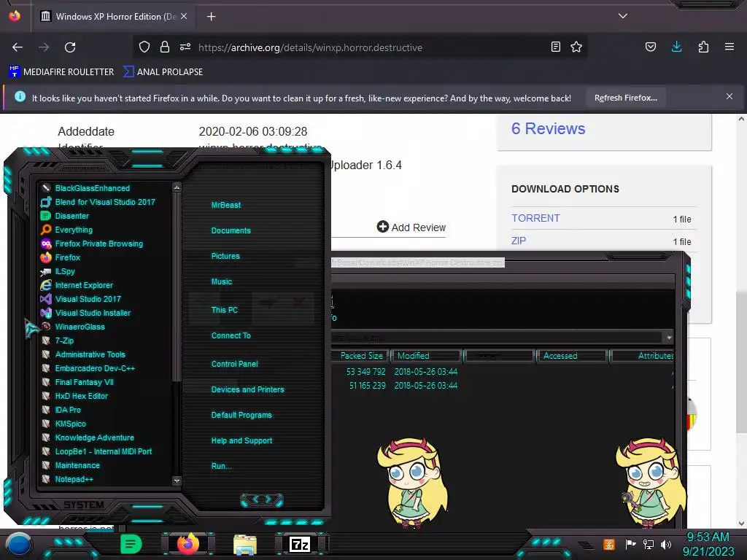Viewport: 747px width, 560px height.
Task: Open Firefox from start menu list
Action: [x=61, y=257]
